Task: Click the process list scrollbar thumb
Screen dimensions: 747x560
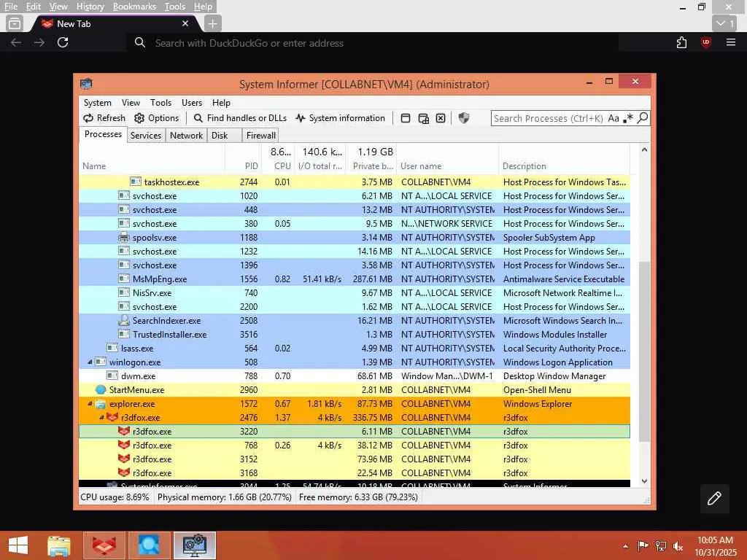Action: coord(644,351)
